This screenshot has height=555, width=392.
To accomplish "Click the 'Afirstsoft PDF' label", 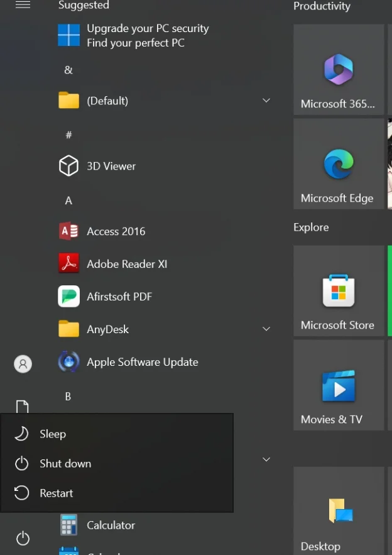I will (x=119, y=296).
